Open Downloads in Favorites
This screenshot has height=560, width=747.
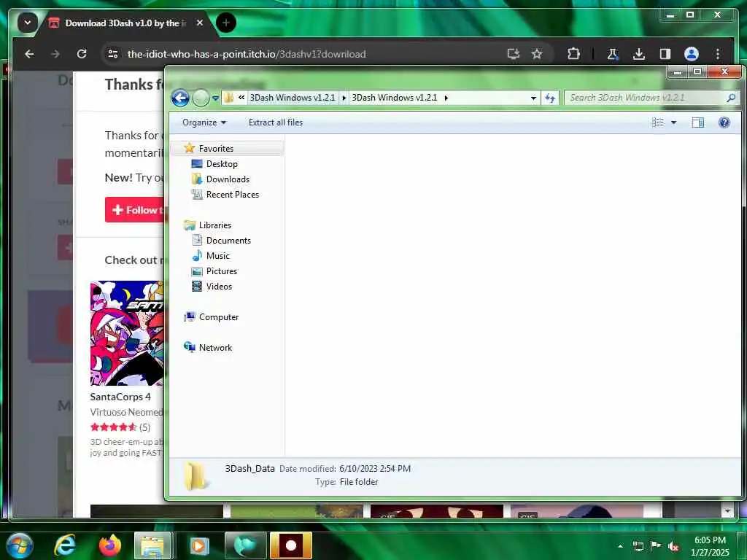coord(228,179)
